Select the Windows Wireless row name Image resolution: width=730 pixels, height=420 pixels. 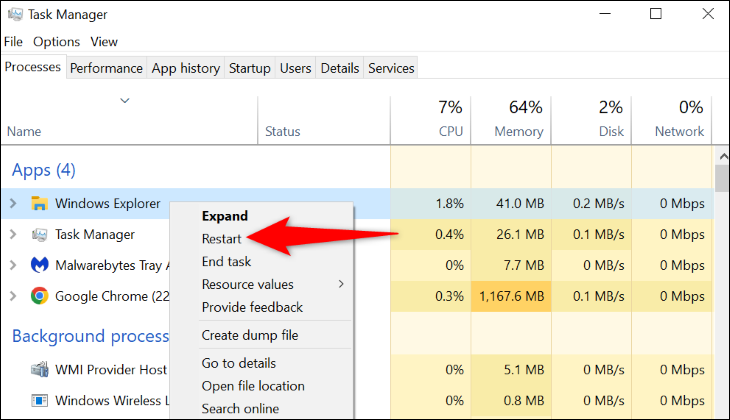coord(112,400)
